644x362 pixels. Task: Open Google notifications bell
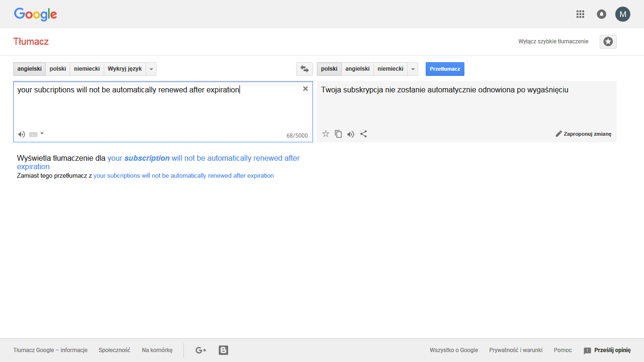pyautogui.click(x=602, y=14)
